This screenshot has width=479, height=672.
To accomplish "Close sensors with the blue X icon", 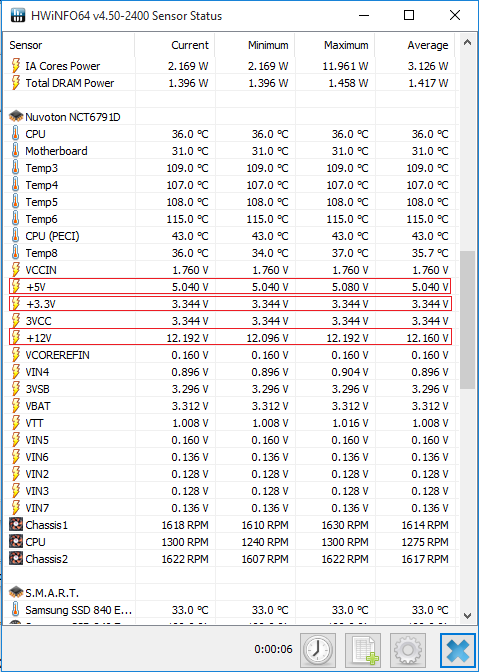I will [x=458, y=651].
